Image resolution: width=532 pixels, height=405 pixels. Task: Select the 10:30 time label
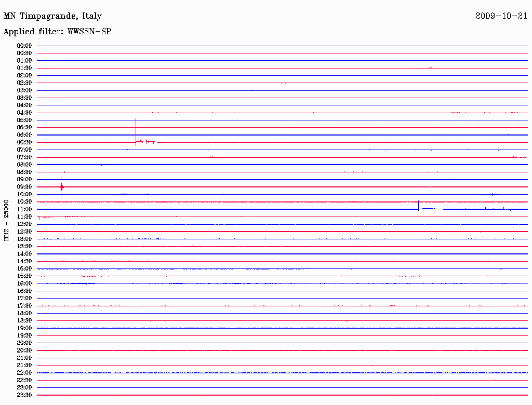click(24, 202)
